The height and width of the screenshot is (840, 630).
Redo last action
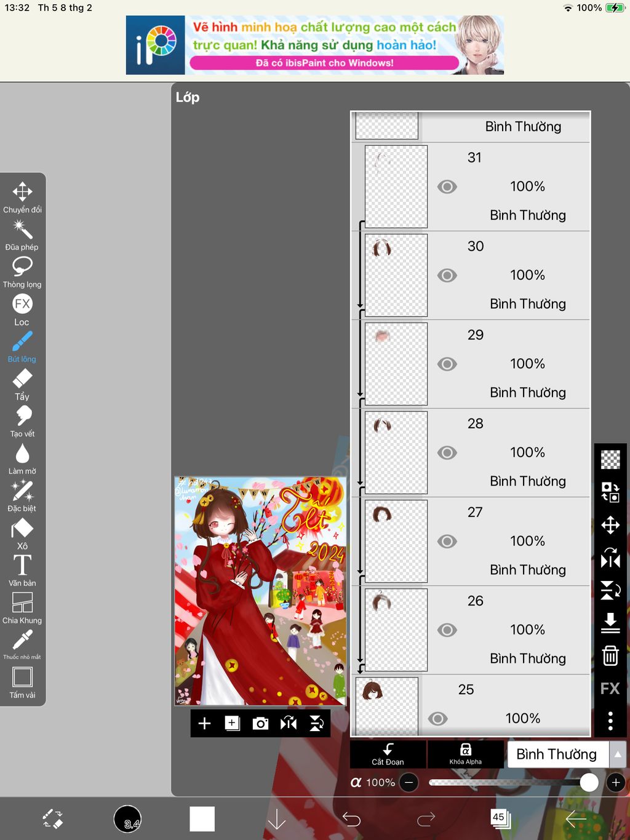click(x=426, y=819)
